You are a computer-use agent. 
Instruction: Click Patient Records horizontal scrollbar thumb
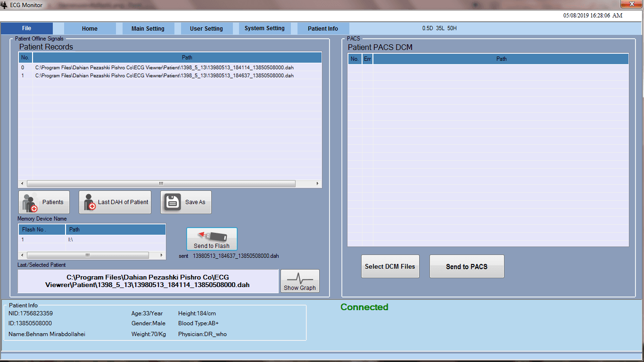click(x=161, y=183)
